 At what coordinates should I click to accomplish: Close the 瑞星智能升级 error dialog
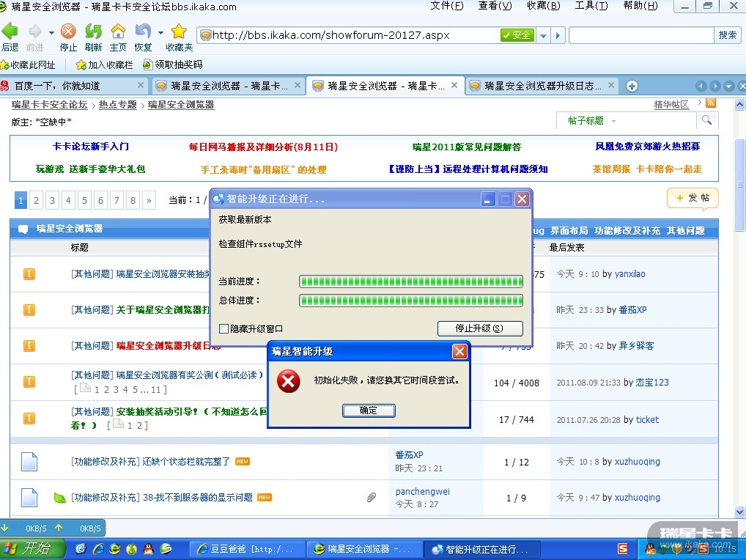click(459, 351)
